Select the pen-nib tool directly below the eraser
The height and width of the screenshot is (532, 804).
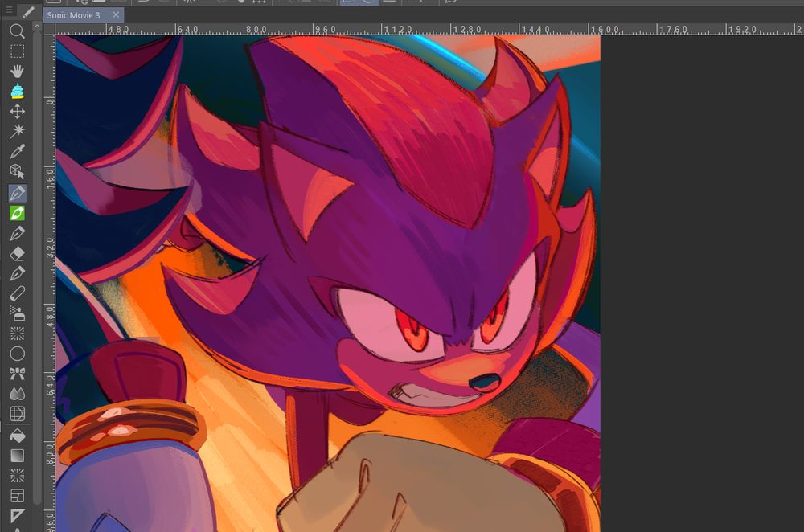[x=17, y=273]
